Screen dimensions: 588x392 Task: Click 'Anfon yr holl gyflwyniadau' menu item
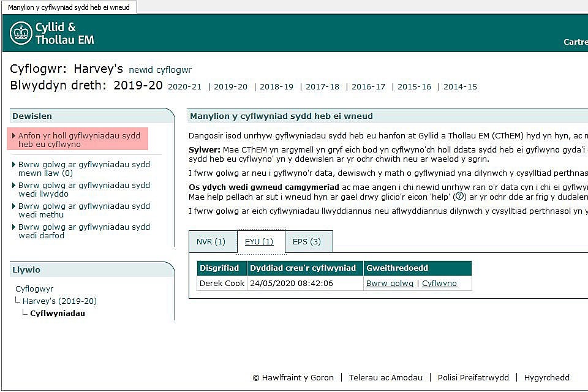coord(79,140)
